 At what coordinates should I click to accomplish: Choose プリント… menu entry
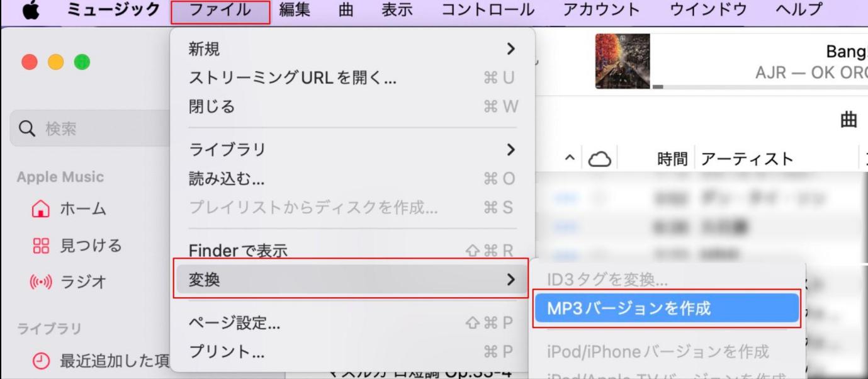352,352
